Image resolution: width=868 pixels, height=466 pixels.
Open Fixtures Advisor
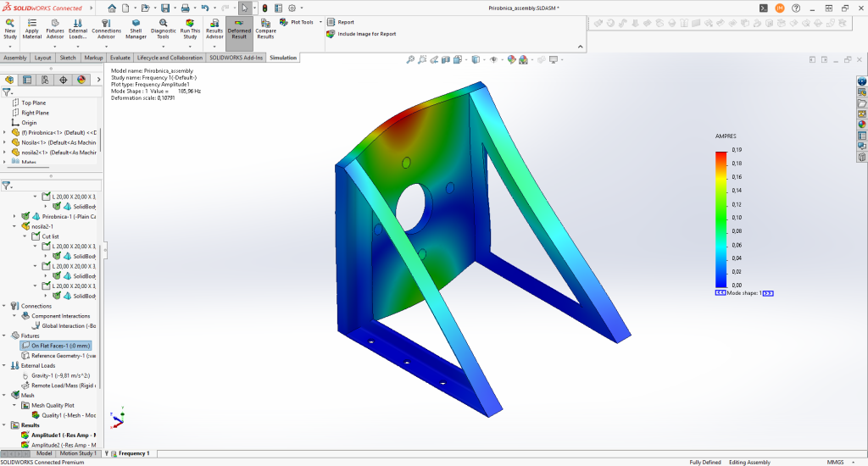(55, 29)
